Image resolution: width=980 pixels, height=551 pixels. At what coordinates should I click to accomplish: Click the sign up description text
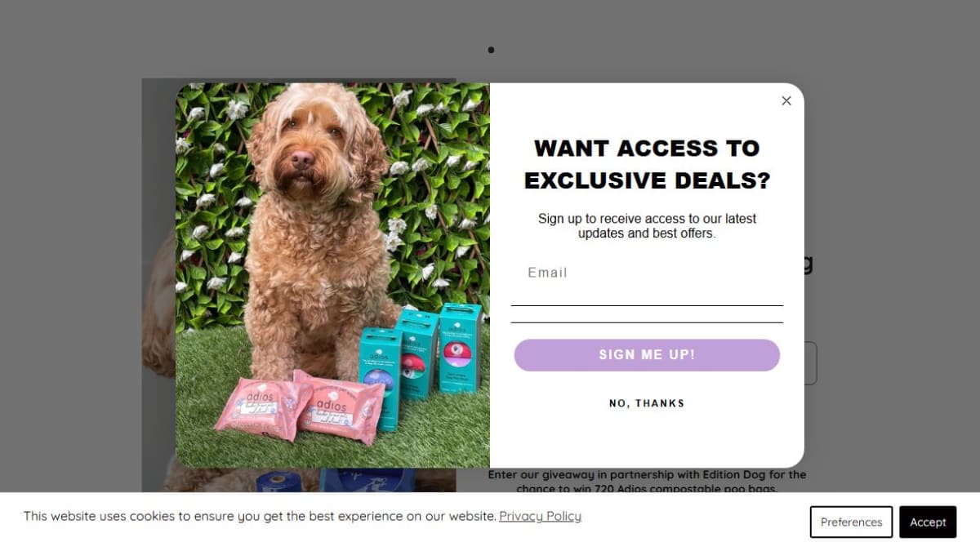pyautogui.click(x=647, y=225)
